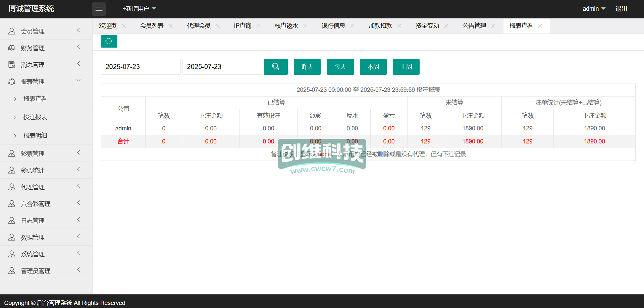Expand the 系统管理 menu chevron
The width and height of the screenshot is (644, 308).
tap(78, 253)
